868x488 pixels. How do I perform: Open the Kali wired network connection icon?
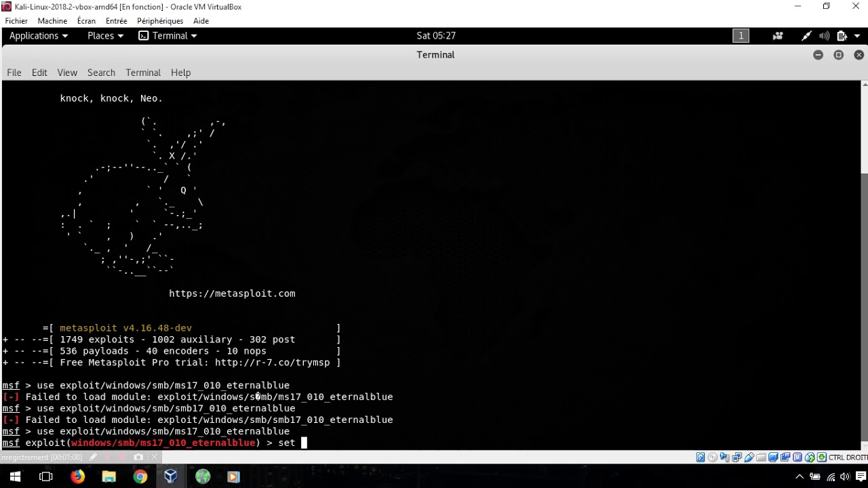tap(806, 36)
